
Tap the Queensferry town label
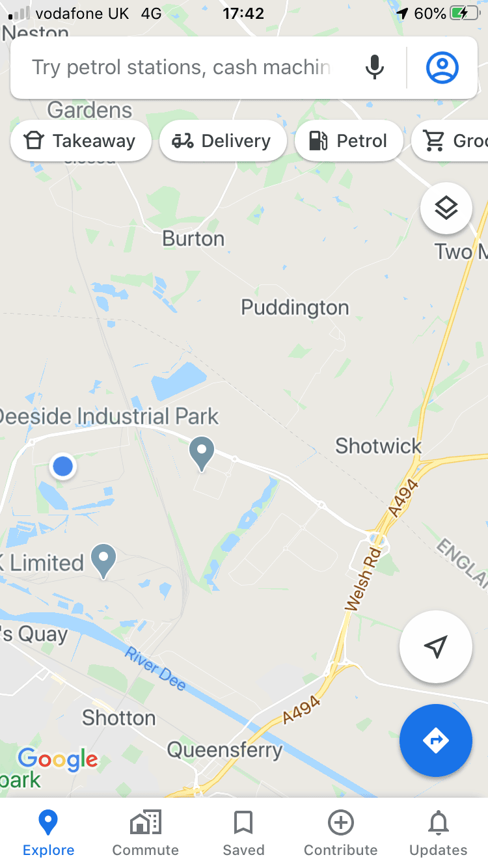[225, 750]
